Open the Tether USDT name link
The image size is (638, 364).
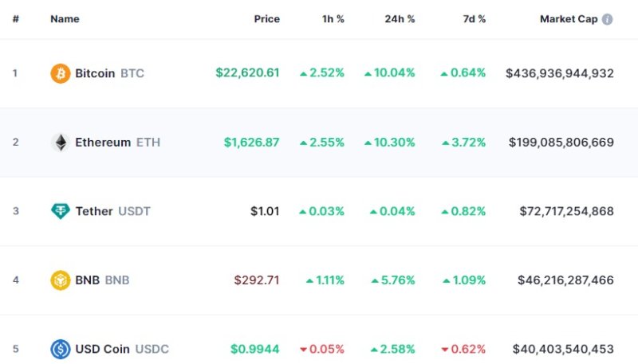[x=112, y=211]
